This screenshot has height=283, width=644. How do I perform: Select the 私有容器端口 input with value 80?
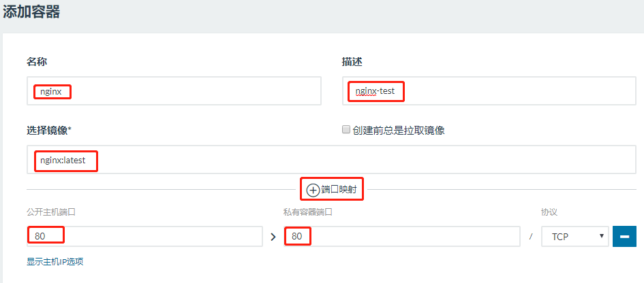click(x=401, y=236)
